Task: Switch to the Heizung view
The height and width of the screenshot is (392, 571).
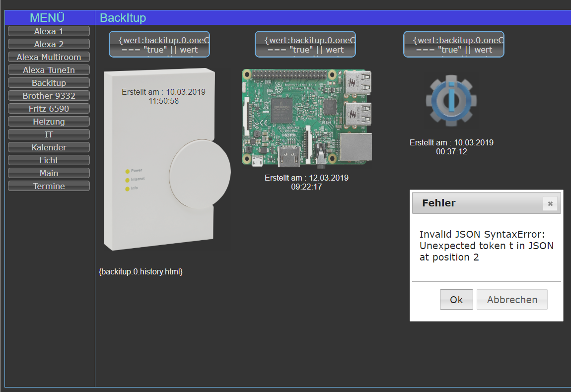Action: click(48, 121)
